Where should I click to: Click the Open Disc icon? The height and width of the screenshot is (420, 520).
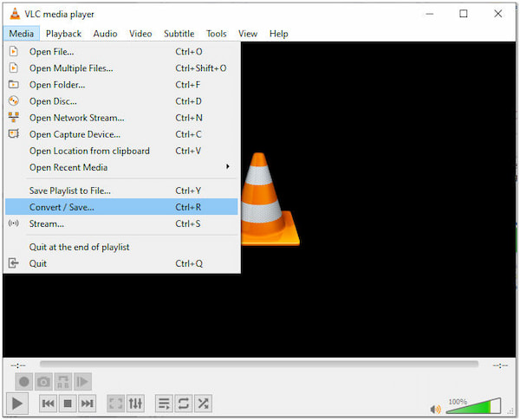[x=13, y=100]
